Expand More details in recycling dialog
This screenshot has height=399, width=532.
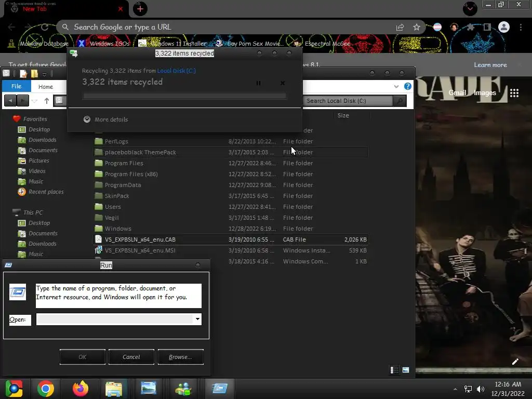point(105,119)
